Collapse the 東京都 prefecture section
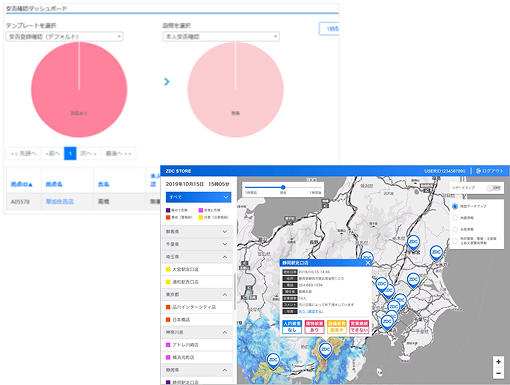Screen dimensions: 510x385 (x=225, y=295)
